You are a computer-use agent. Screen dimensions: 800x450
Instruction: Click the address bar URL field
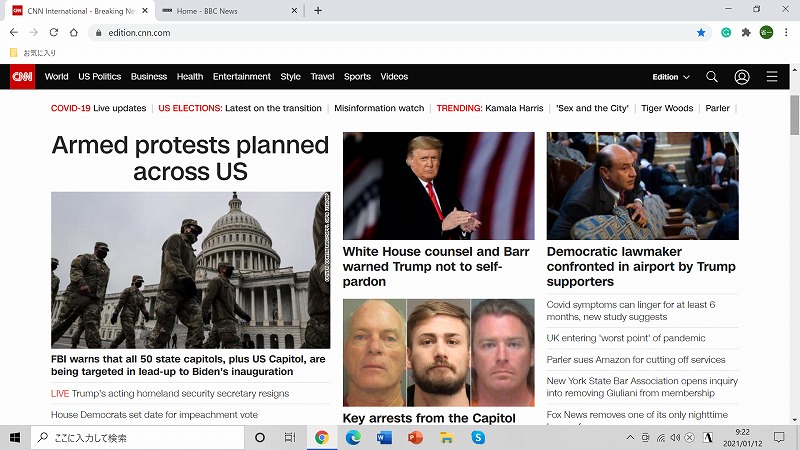tap(398, 33)
